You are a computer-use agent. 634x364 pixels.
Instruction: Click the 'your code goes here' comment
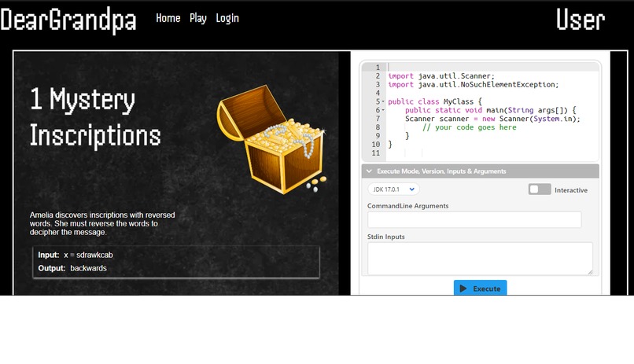pyautogui.click(x=469, y=127)
